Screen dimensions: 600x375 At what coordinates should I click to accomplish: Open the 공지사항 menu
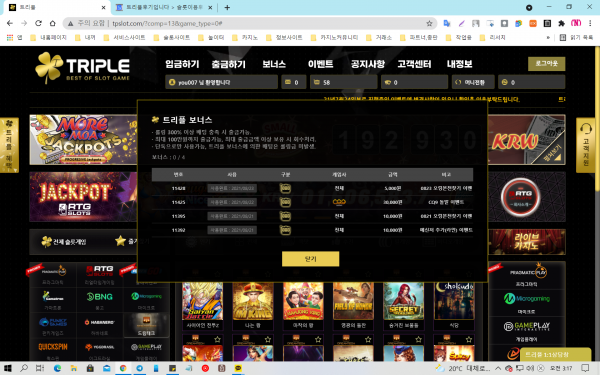click(x=368, y=64)
